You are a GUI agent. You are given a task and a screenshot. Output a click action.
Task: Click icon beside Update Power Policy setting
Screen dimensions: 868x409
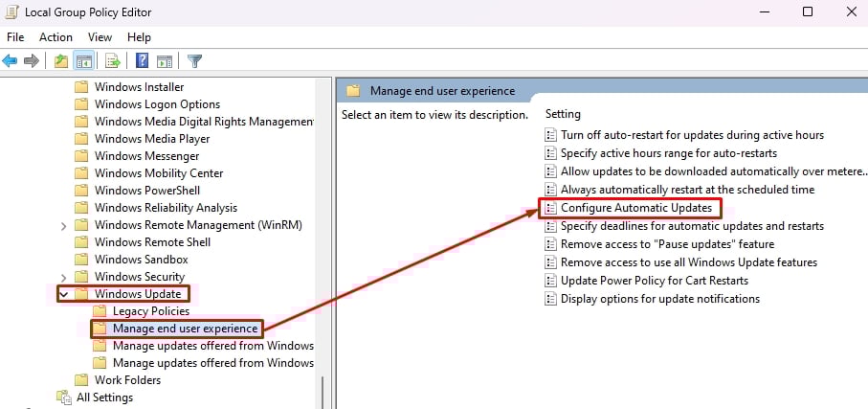pyautogui.click(x=550, y=281)
